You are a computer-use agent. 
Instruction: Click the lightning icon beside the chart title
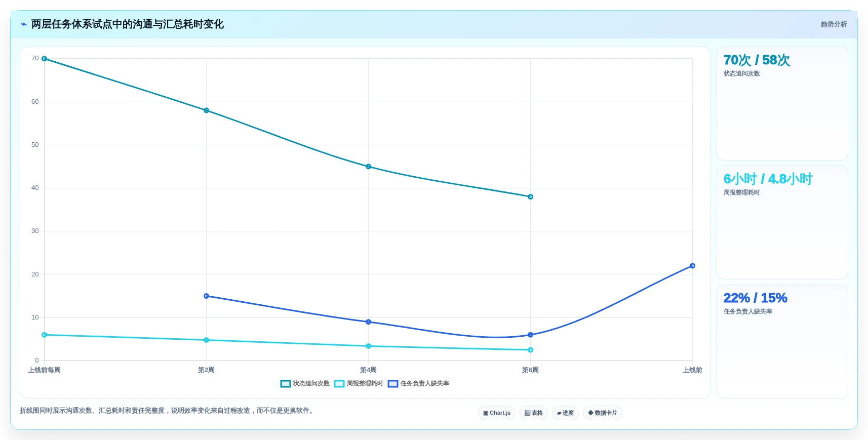pyautogui.click(x=23, y=24)
